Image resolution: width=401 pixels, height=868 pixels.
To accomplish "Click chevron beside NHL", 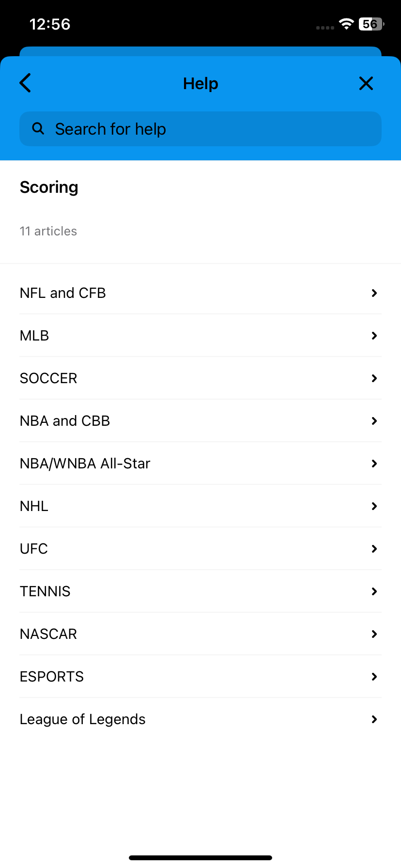I will tap(374, 506).
